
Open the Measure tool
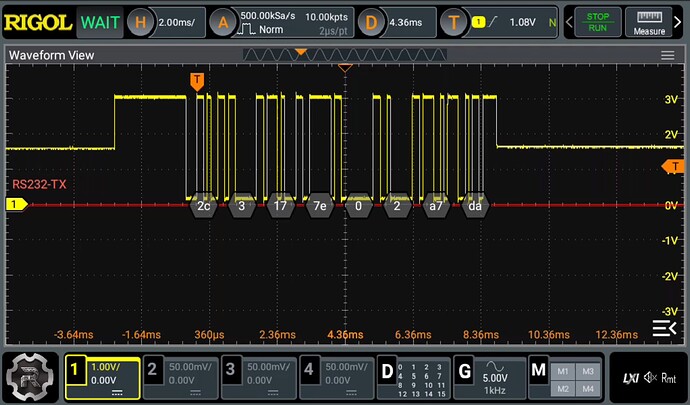coord(649,22)
